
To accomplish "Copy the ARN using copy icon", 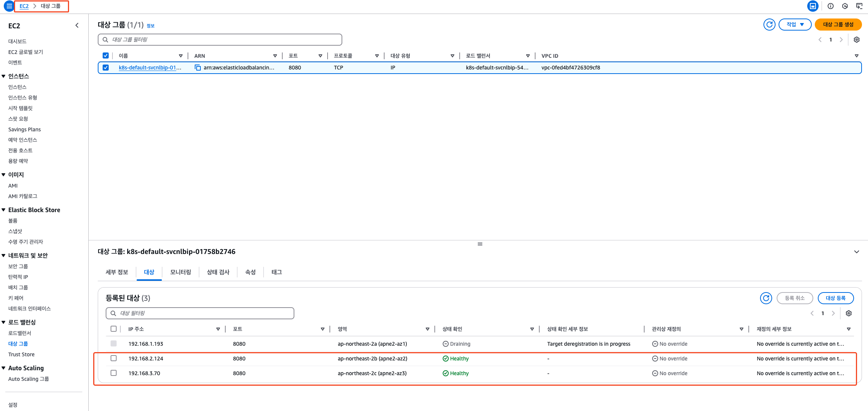I will [x=197, y=68].
